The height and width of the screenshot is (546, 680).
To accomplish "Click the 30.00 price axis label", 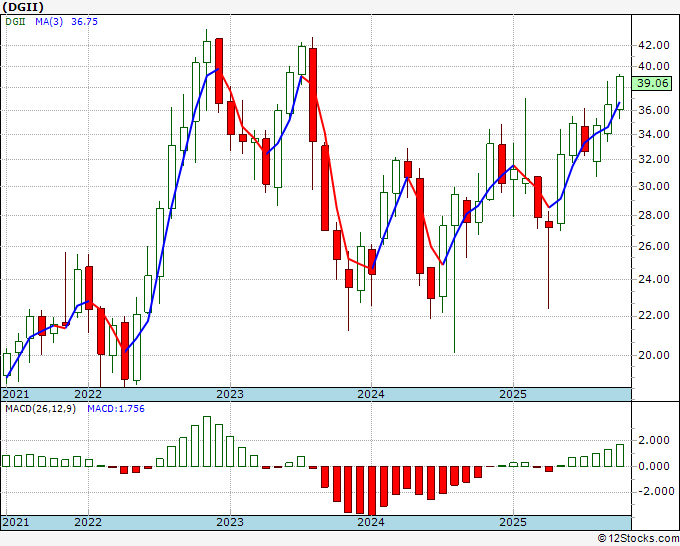I will [653, 186].
